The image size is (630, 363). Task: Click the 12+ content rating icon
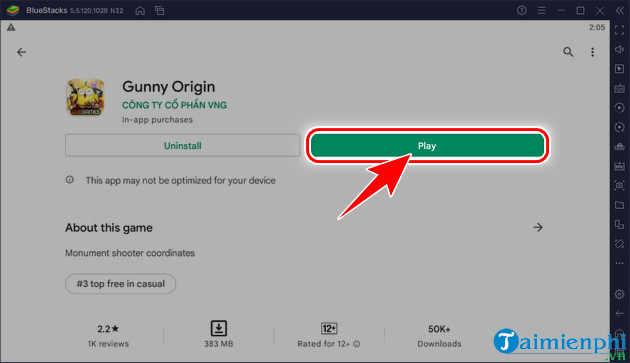point(329,328)
